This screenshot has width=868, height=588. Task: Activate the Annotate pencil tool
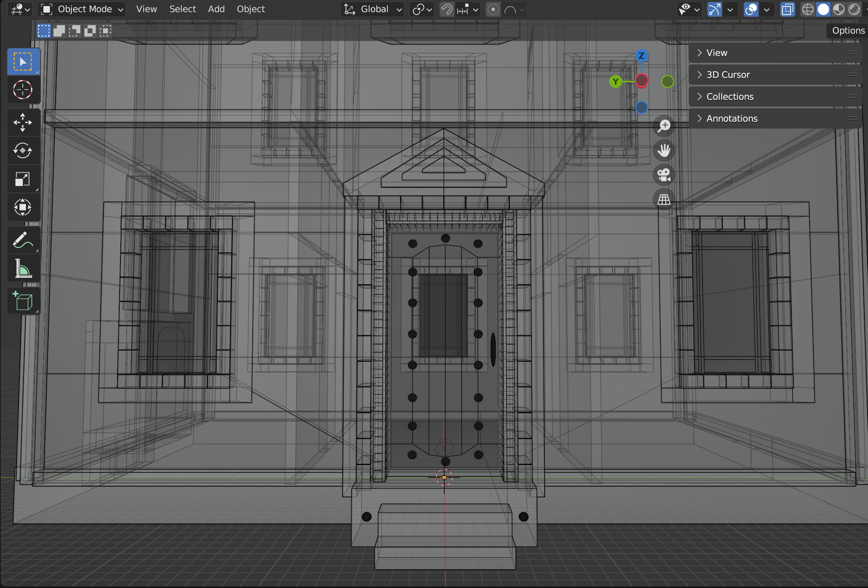click(x=23, y=240)
